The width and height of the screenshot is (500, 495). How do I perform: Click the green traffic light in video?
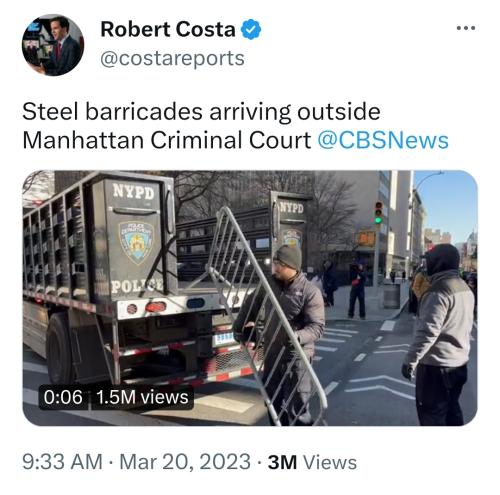click(378, 220)
